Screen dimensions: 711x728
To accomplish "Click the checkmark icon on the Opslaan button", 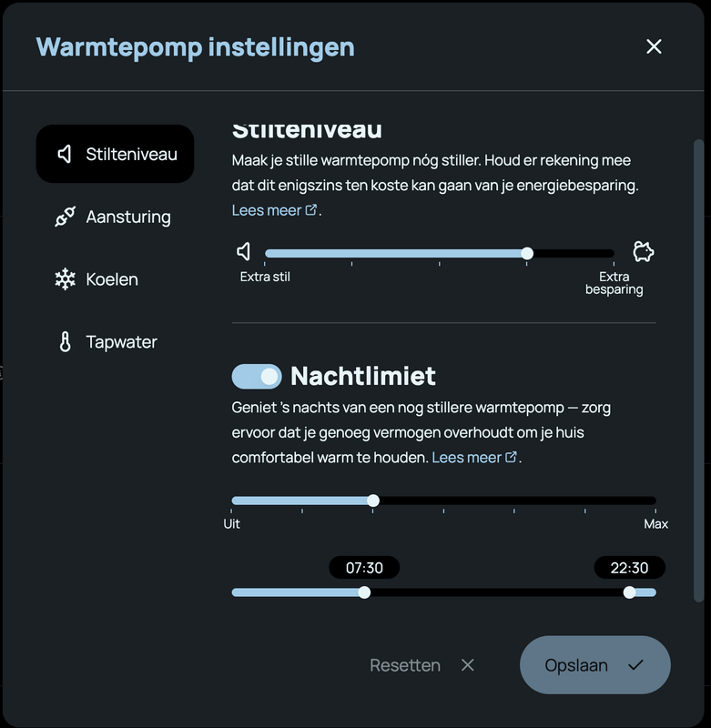I will click(635, 665).
